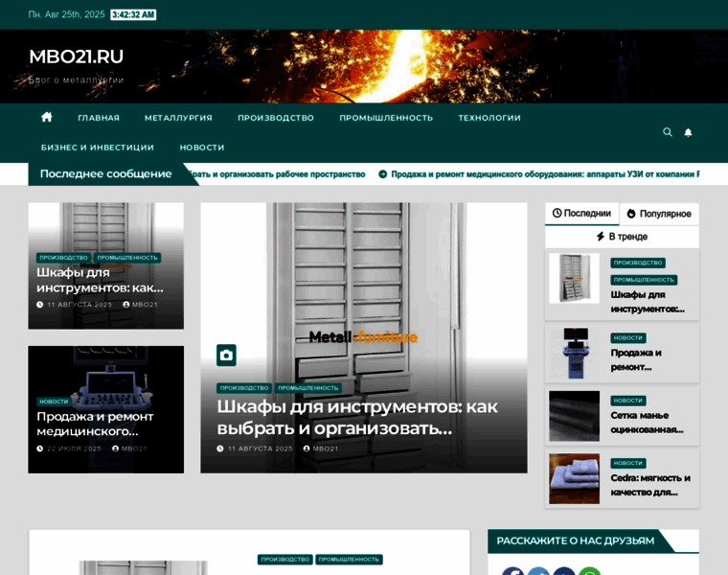The width and height of the screenshot is (728, 575).
Task: Click ПРОМЫШЛЕННОСТЬ tag in bottom article list
Action: tap(349, 560)
